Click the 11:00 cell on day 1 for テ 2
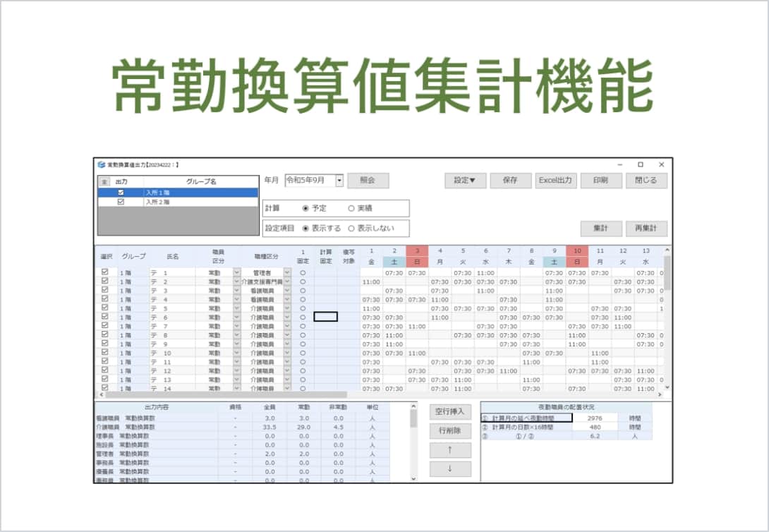 point(371,282)
